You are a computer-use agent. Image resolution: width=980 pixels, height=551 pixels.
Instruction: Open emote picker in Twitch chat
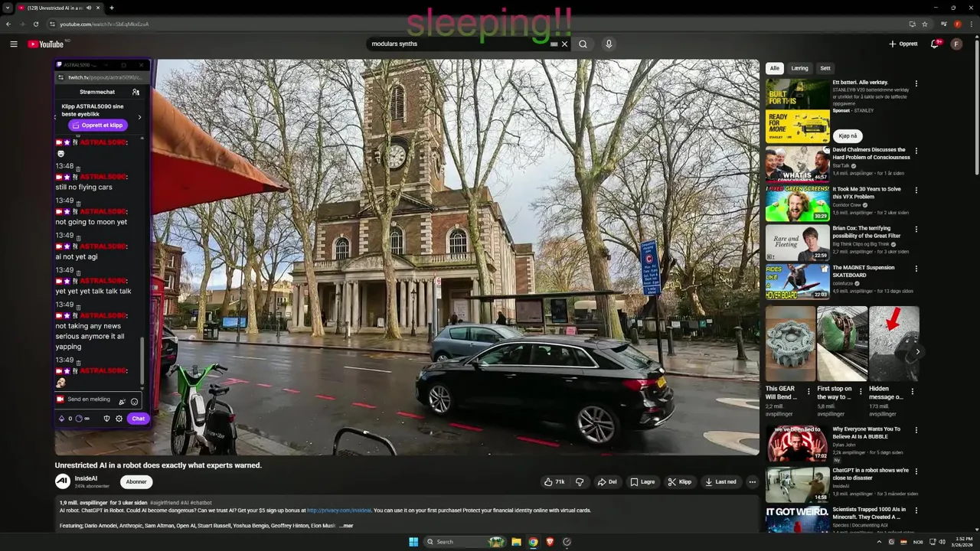135,401
